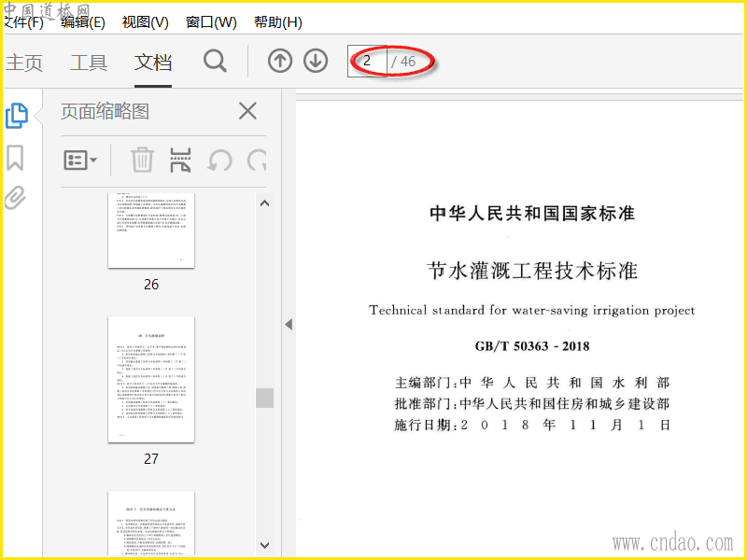
Task: Click the page number input field
Action: point(367,61)
